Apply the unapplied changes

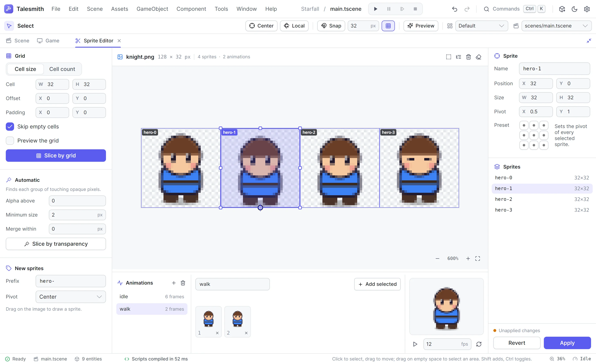tap(567, 343)
